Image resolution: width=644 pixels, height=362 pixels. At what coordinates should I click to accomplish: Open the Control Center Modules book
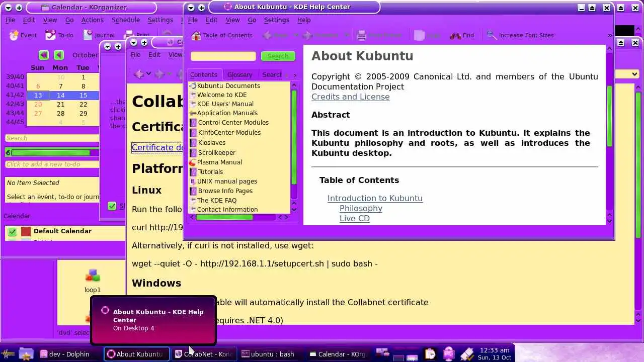229,122
